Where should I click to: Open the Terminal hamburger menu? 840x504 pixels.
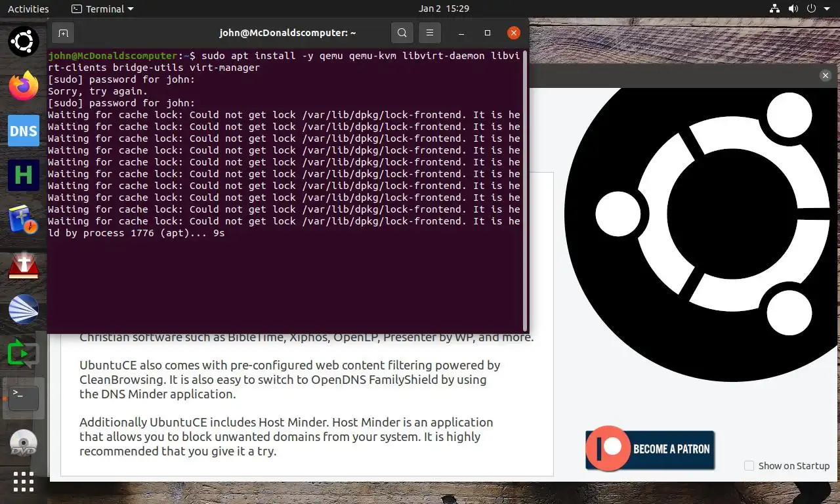click(x=430, y=32)
